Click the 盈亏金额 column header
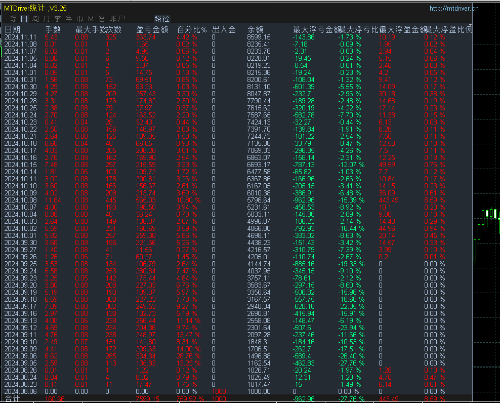 (152, 30)
